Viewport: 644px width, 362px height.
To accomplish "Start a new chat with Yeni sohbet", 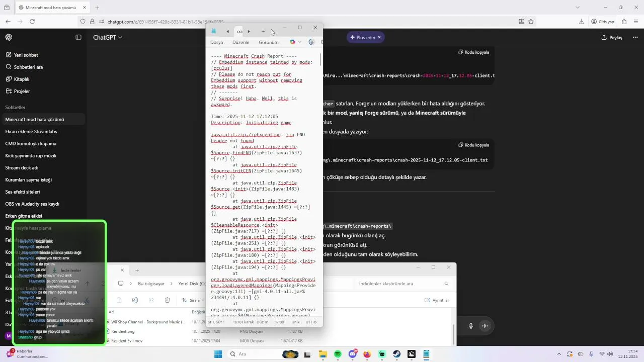I will point(22,55).
